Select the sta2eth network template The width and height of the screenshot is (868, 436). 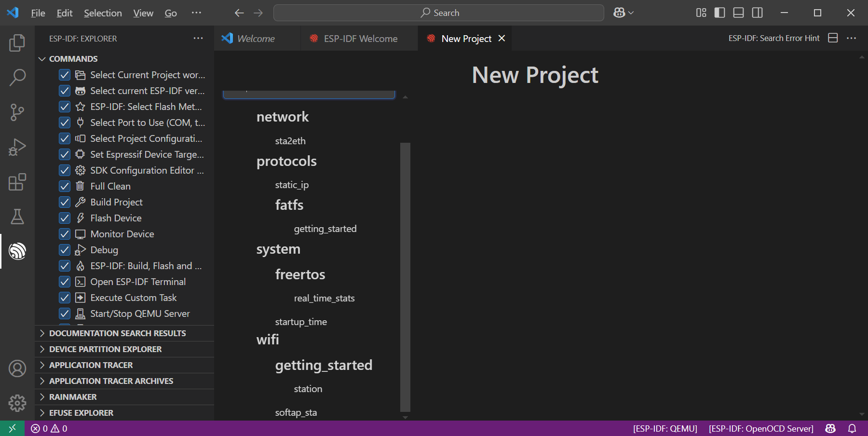point(290,141)
